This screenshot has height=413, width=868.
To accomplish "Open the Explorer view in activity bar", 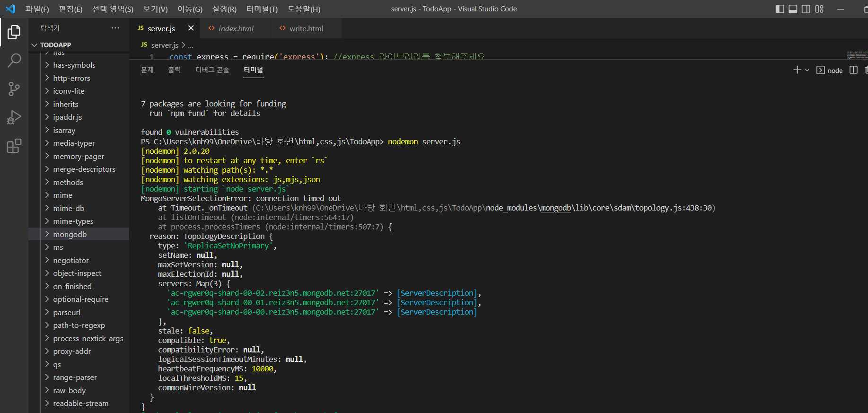I will click(14, 32).
